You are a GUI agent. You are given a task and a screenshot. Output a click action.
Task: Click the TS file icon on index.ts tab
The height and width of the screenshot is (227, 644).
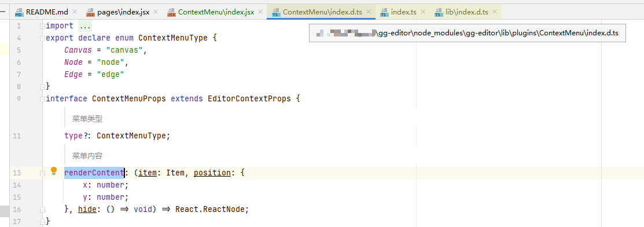click(384, 12)
